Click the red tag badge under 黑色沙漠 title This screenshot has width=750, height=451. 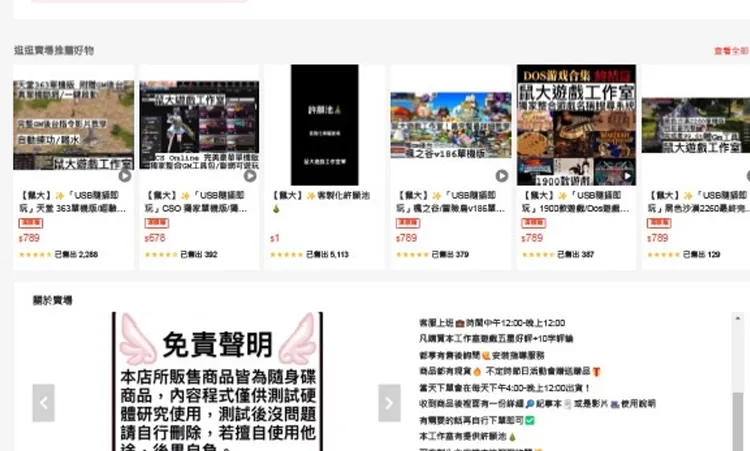point(659,223)
